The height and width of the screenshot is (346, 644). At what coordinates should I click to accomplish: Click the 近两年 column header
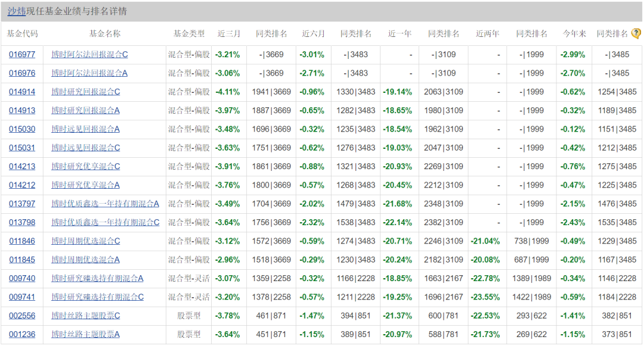[x=488, y=33]
